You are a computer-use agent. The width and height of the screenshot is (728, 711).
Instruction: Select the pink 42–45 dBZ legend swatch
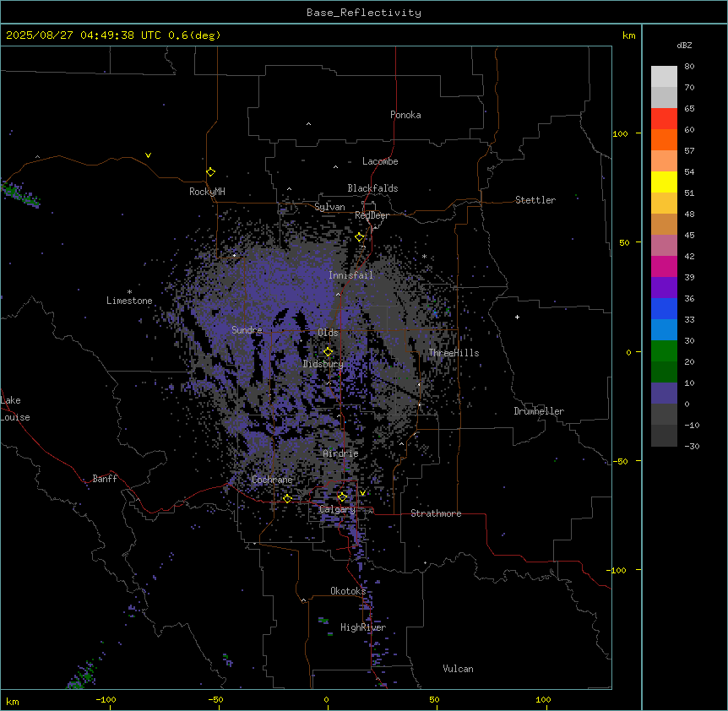pyautogui.click(x=664, y=246)
